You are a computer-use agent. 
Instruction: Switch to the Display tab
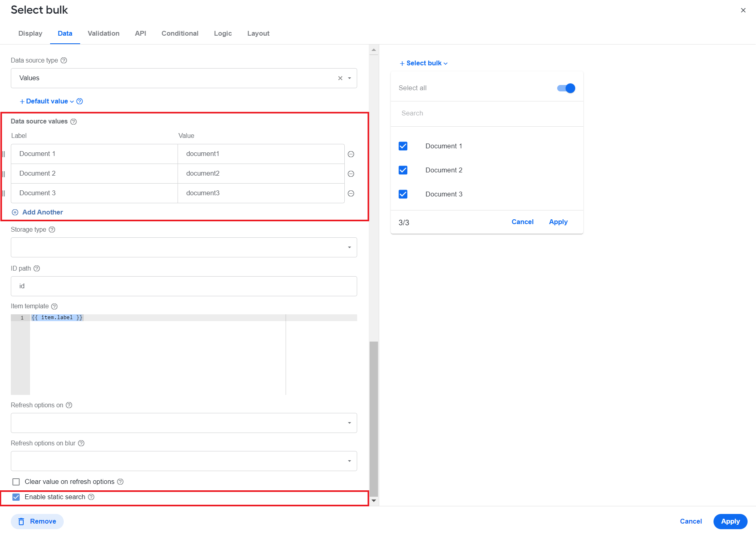(30, 34)
